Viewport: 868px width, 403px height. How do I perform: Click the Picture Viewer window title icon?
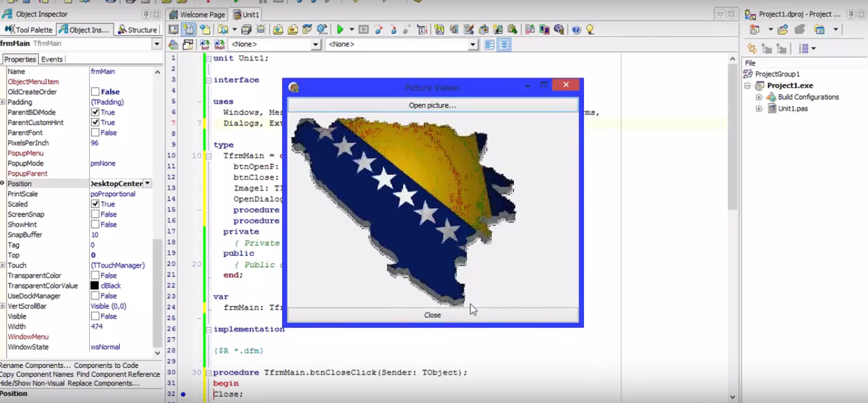[x=294, y=87]
